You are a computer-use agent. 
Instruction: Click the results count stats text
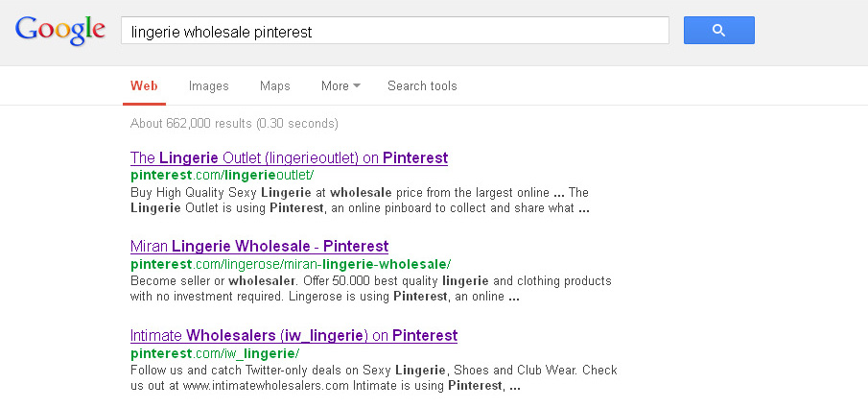[x=234, y=123]
